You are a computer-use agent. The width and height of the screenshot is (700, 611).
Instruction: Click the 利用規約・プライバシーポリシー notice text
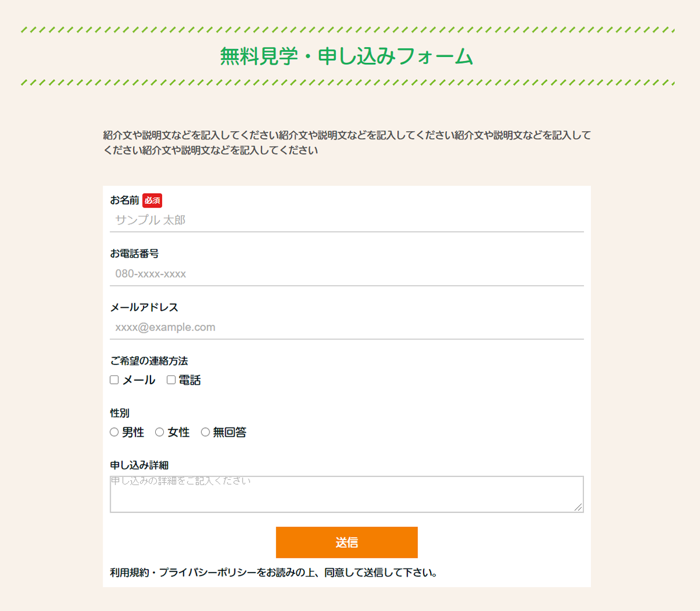tap(274, 573)
